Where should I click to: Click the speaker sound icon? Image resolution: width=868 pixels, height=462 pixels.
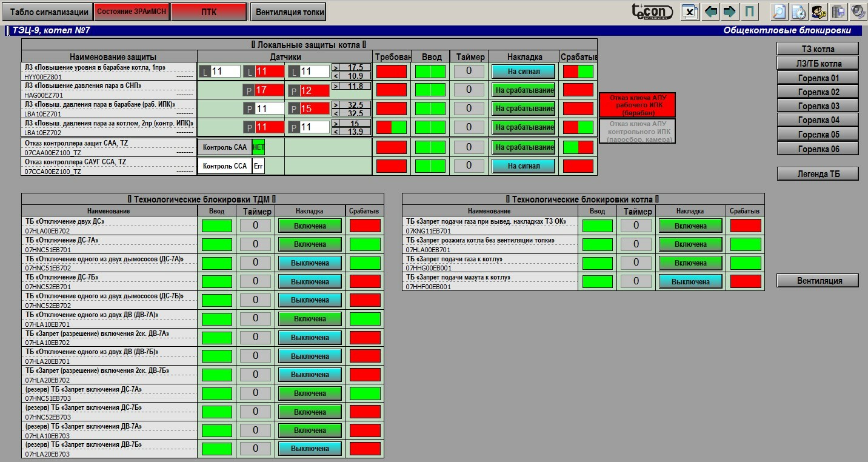pos(857,12)
